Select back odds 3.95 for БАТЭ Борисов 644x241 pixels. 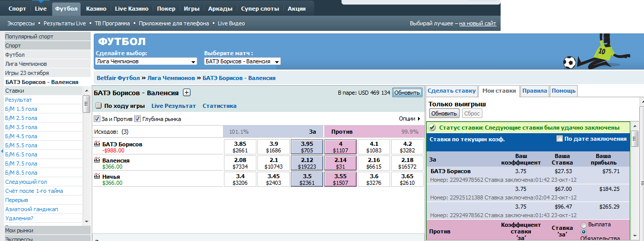click(x=306, y=147)
